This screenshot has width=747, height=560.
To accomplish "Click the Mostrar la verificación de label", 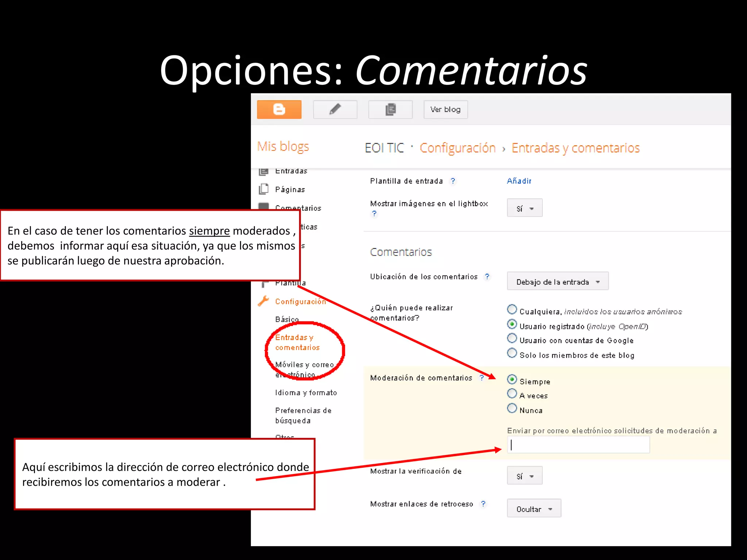I will click(416, 471).
